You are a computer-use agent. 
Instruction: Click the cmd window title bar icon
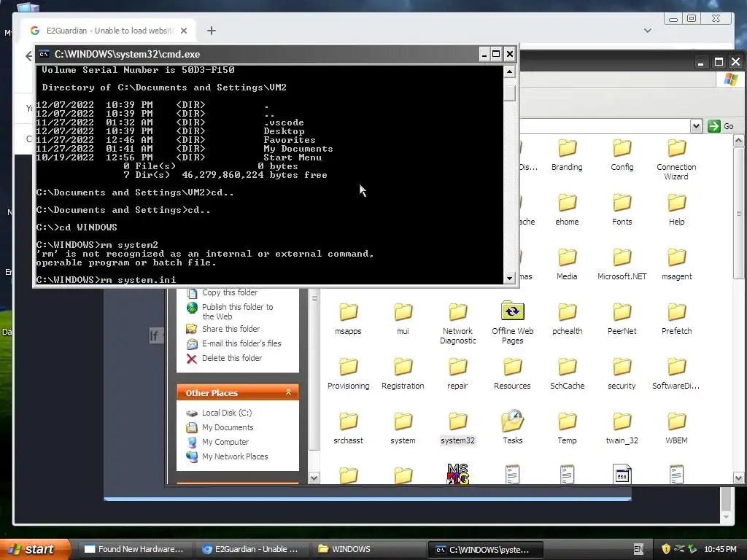44,54
